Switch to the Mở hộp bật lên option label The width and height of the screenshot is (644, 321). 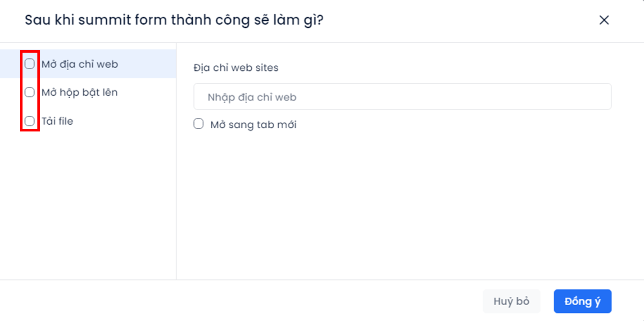pyautogui.click(x=80, y=92)
